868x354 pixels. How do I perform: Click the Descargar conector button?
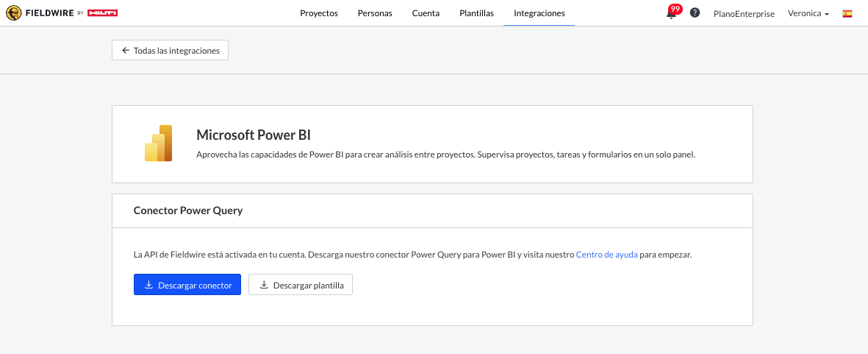pos(187,285)
